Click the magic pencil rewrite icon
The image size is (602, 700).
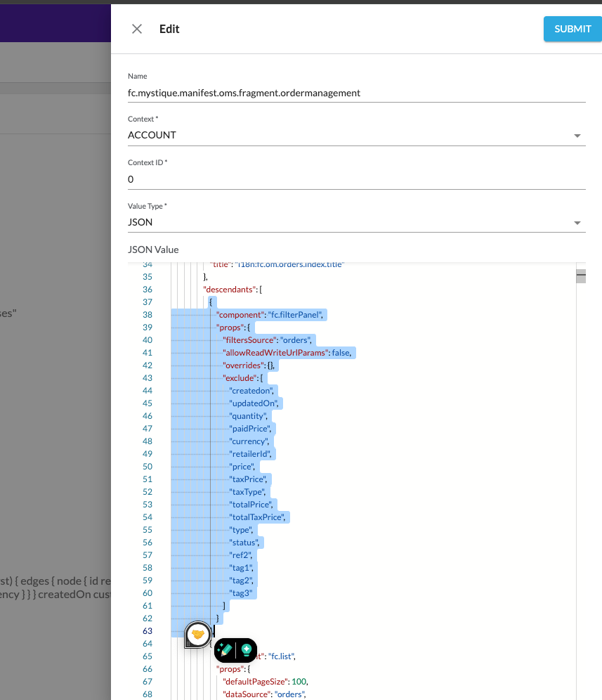pos(225,650)
